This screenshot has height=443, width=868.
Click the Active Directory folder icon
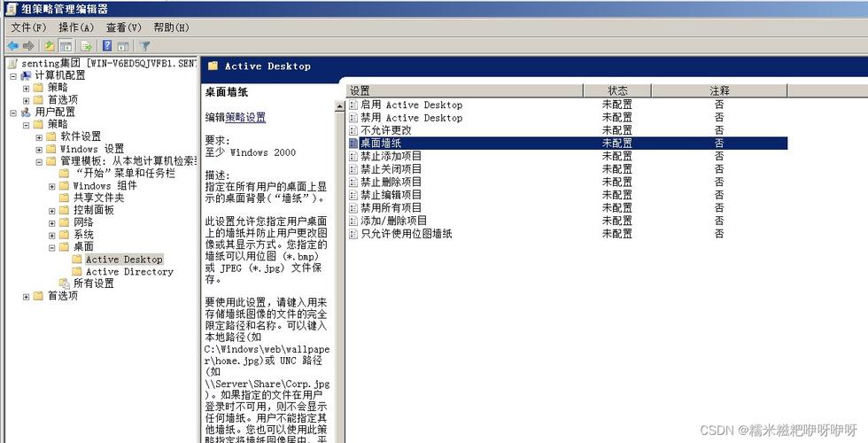tap(76, 271)
